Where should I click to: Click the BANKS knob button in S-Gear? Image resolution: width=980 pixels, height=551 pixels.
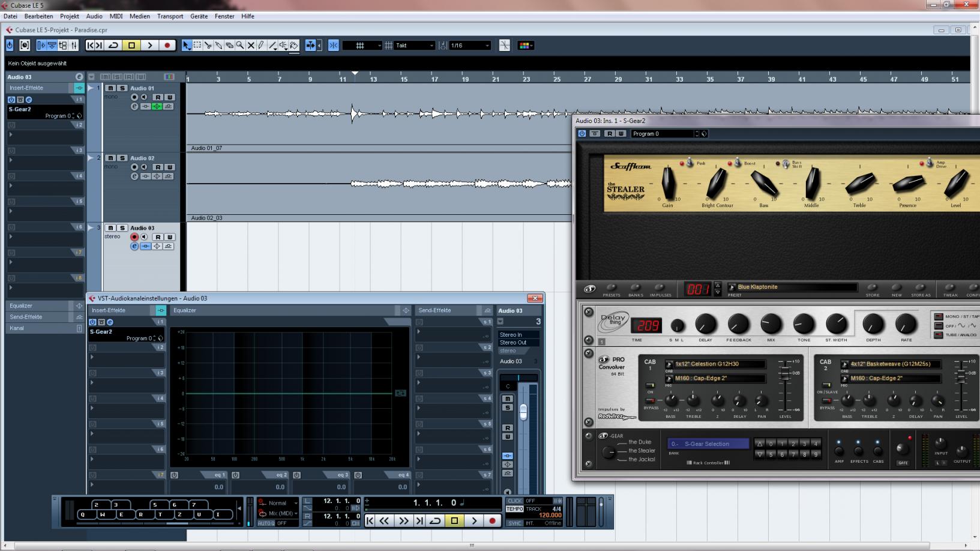(x=636, y=288)
